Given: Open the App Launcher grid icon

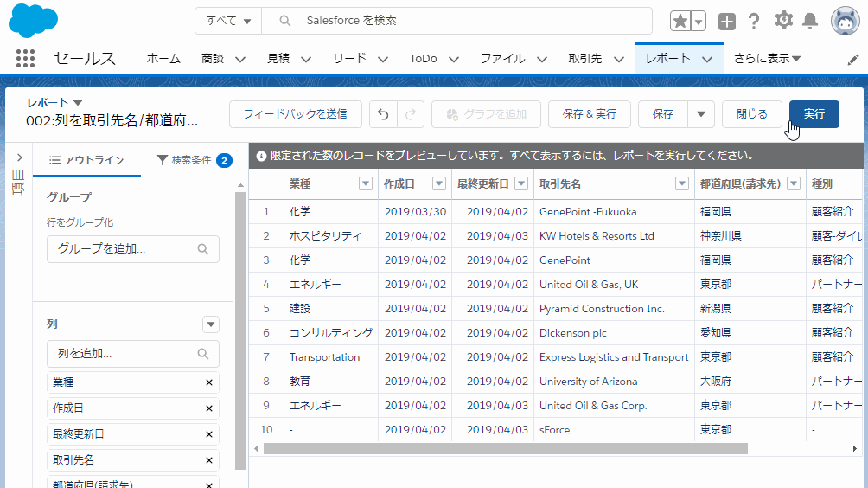Looking at the screenshot, I should [25, 58].
